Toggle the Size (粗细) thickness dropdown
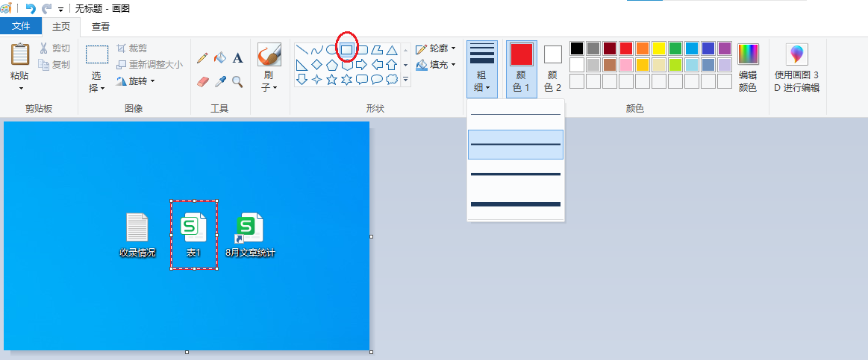868x360 pixels. pos(482,69)
